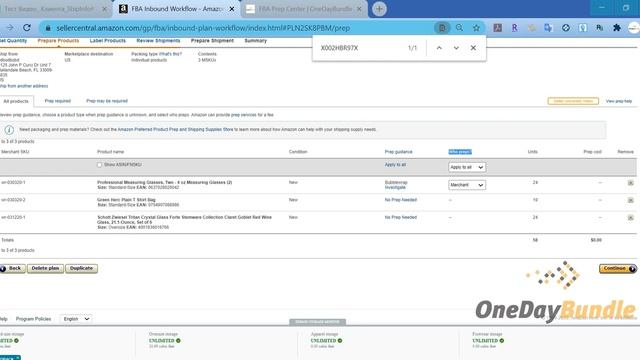Open the View prep help link
Viewport: 640px width, 360px height.
(619, 101)
